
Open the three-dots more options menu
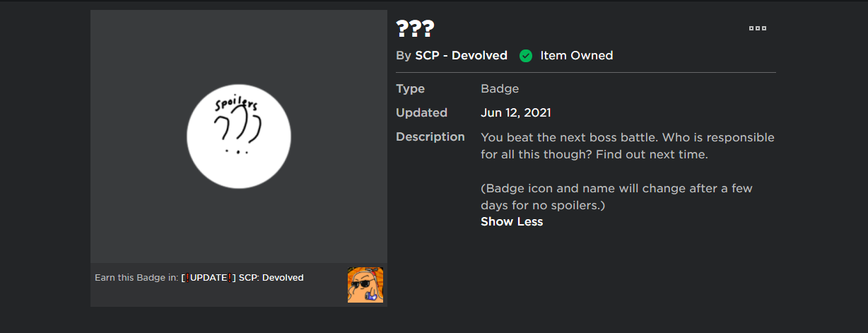pos(757,29)
